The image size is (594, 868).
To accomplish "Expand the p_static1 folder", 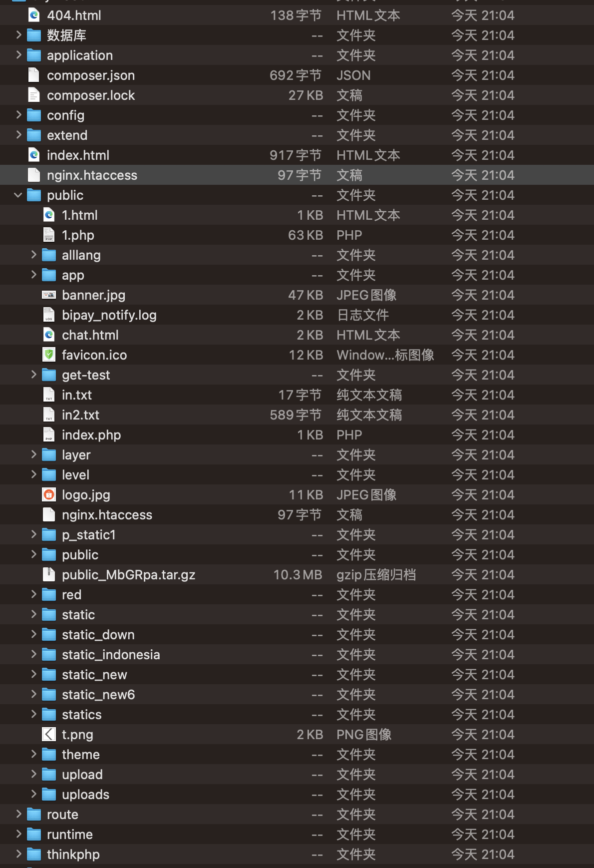I will pos(33,534).
